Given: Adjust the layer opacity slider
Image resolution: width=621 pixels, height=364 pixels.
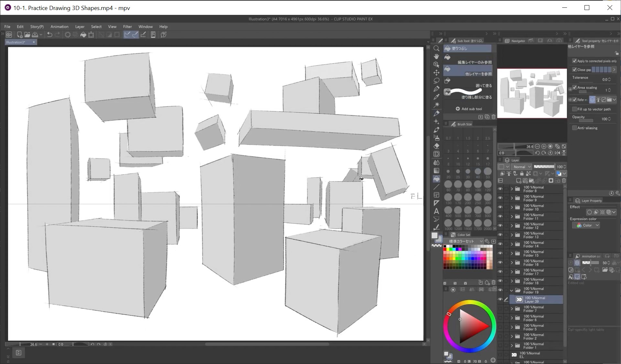Looking at the screenshot, I should [544, 167].
